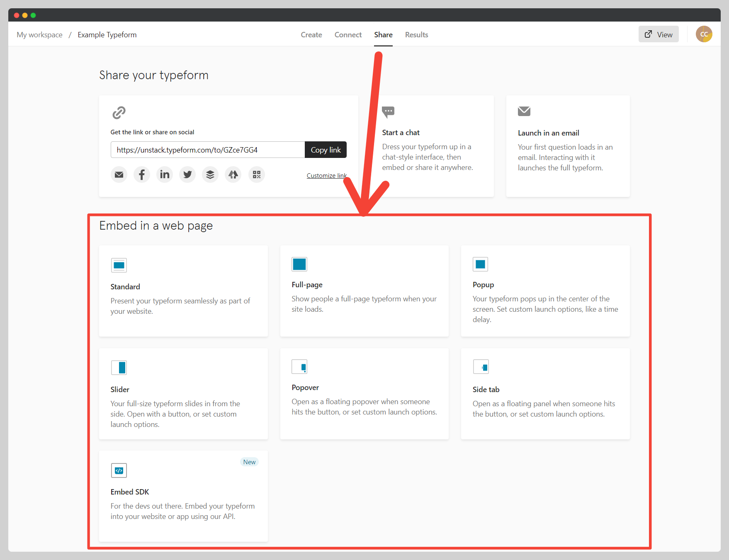This screenshot has height=560, width=729.
Task: Select the Popup embed icon
Action: click(x=480, y=264)
